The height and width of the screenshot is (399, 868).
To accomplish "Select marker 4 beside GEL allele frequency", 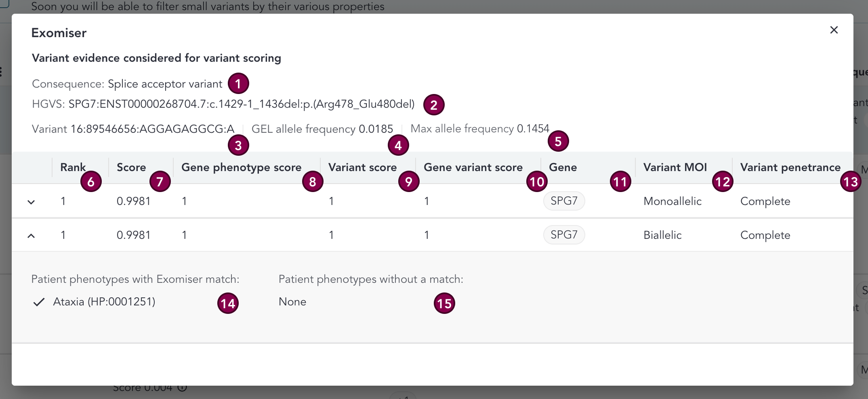I will coord(398,145).
